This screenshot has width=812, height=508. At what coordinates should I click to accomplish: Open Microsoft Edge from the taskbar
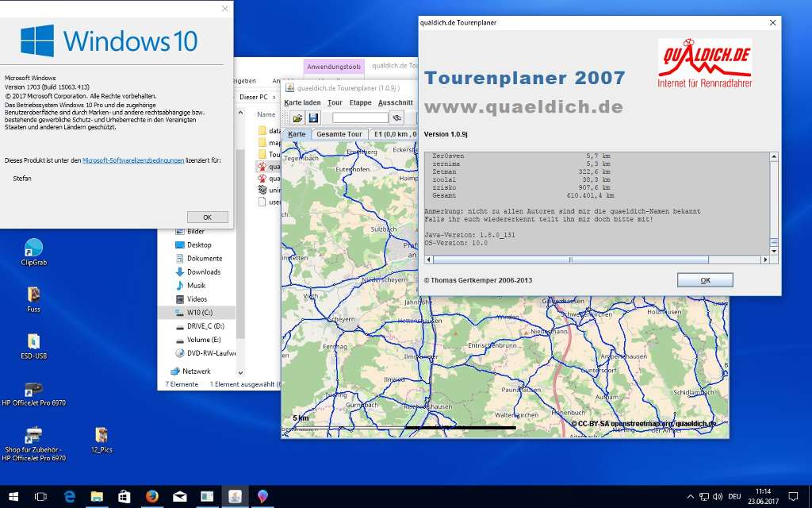pos(69,496)
